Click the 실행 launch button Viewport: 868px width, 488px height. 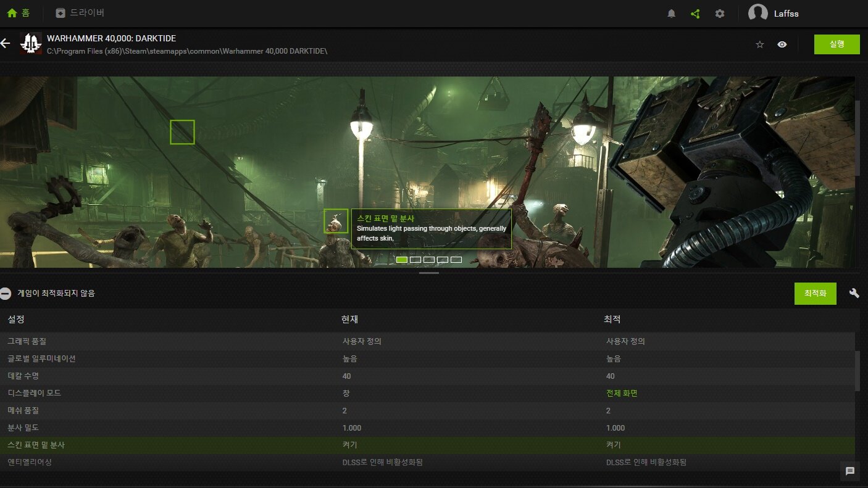(837, 44)
